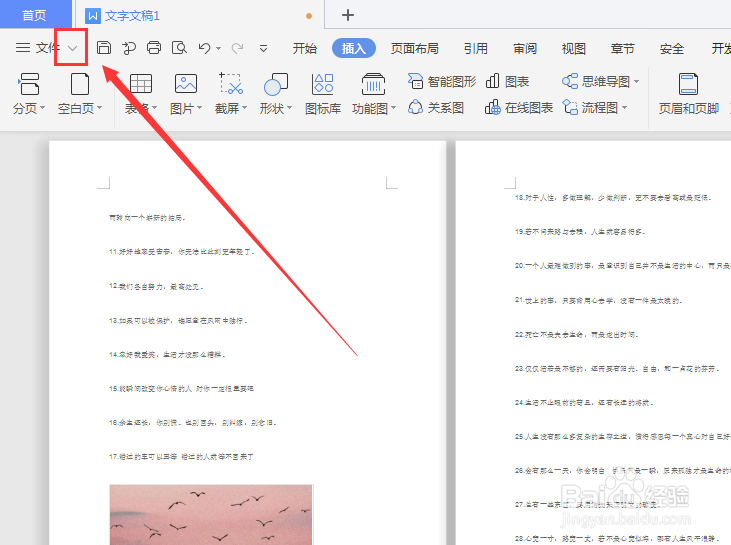Expand the quick access toolbar customize arrow
This screenshot has height=545, width=731.
[x=263, y=48]
